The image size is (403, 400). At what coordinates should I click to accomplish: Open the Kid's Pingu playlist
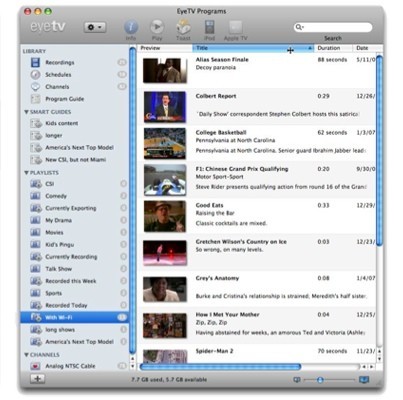59,245
